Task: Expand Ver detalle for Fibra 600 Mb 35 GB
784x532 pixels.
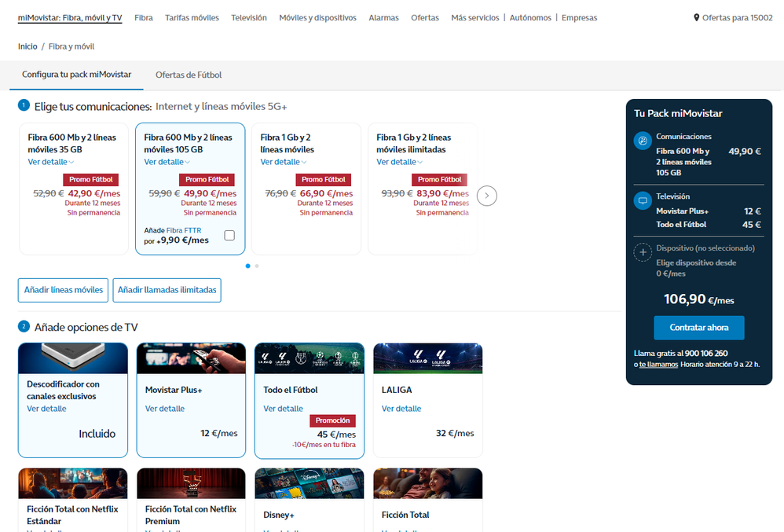Action: click(x=50, y=162)
